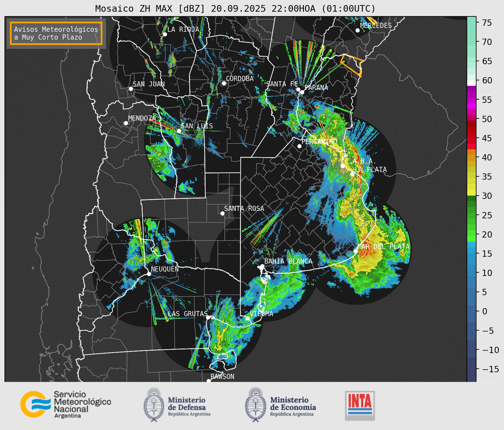Image resolution: width=504 pixels, height=430 pixels.
Task: Select the VIEDMA city label
Action: pyautogui.click(x=262, y=314)
